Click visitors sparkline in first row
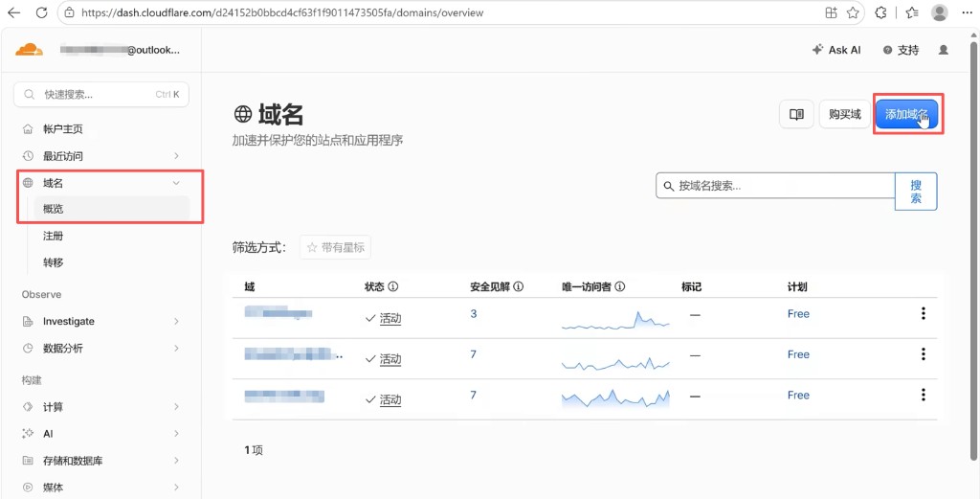The height and width of the screenshot is (499, 980). pos(615,320)
